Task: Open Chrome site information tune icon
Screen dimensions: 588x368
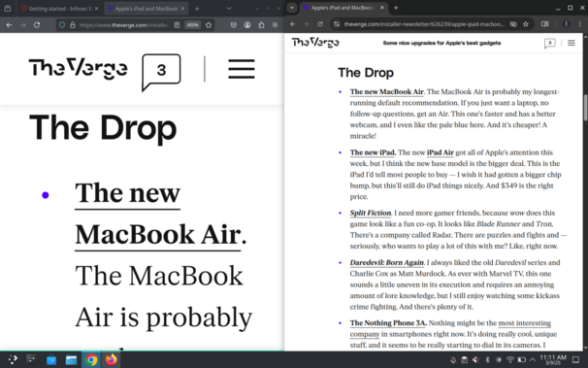Action: [x=337, y=24]
